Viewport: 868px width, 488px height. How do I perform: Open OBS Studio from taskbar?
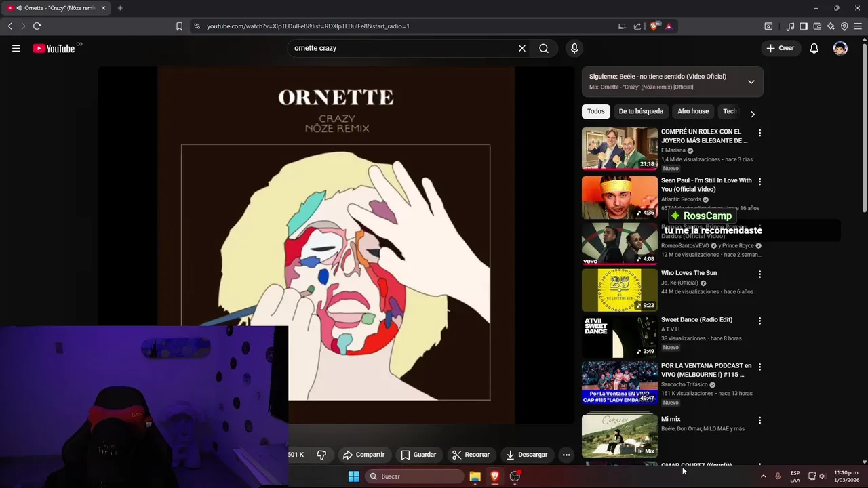pos(515,476)
